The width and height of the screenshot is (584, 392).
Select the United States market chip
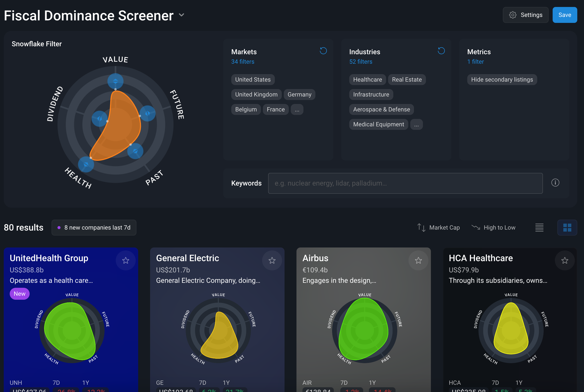click(253, 80)
